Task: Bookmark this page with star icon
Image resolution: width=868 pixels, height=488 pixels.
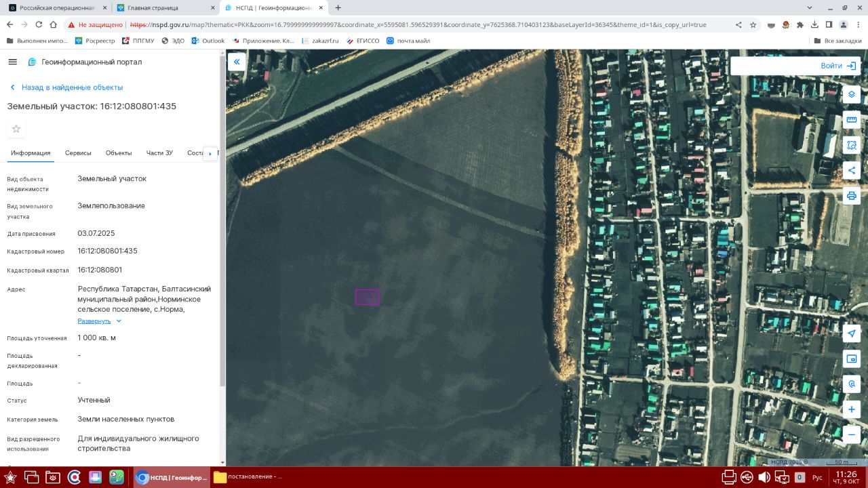Action: tap(753, 24)
